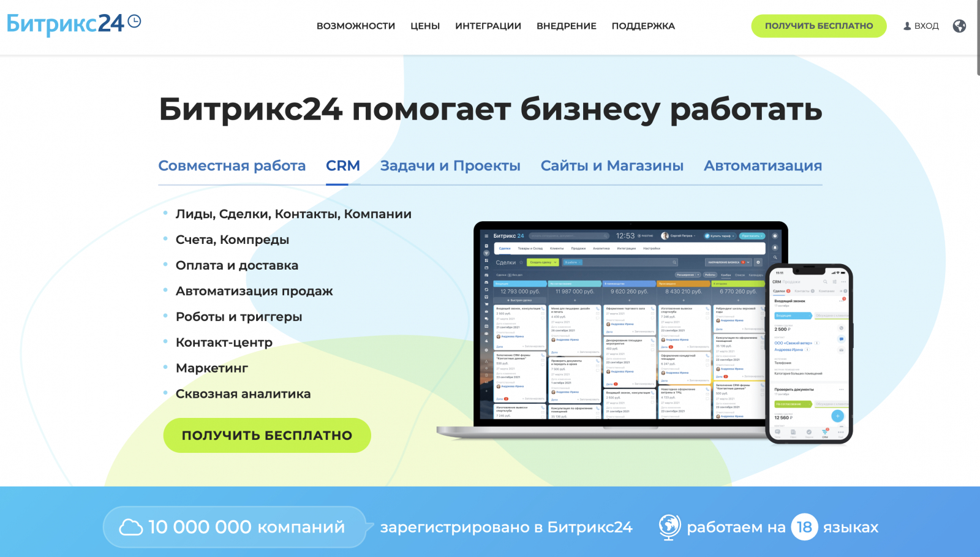Open ВНЕДРЕНИЕ in the navigation
This screenshot has height=557, width=980.
coord(567,26)
